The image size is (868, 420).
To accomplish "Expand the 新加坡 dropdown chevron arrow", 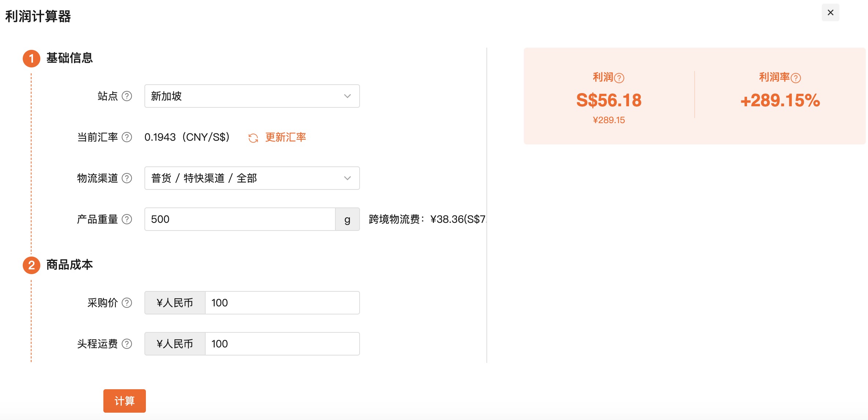I will pos(347,96).
